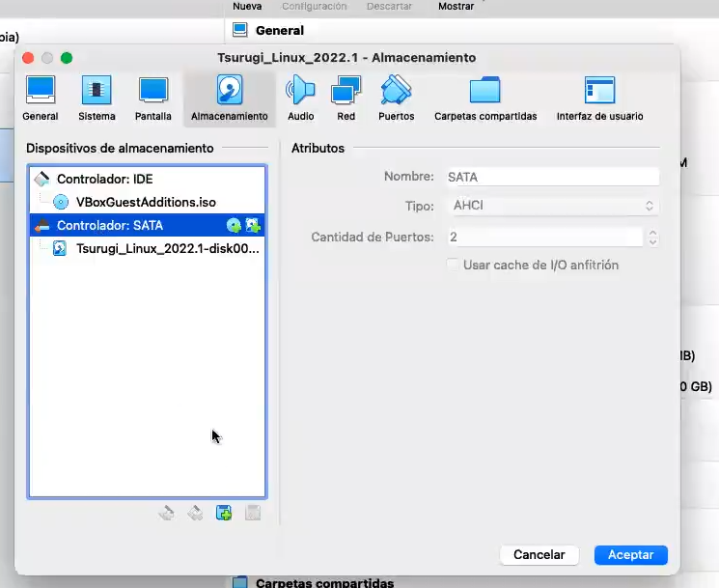Image resolution: width=719 pixels, height=588 pixels.
Task: Open the Audio settings section
Action: [301, 98]
